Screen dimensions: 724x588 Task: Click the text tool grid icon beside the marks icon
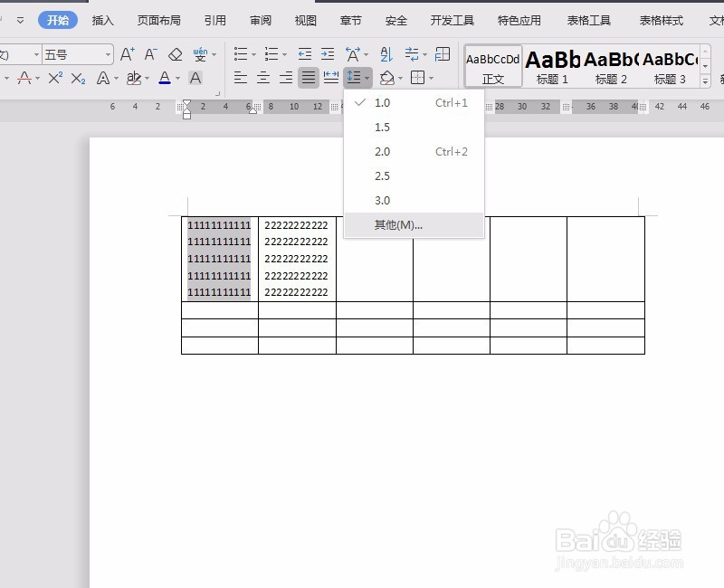443,54
